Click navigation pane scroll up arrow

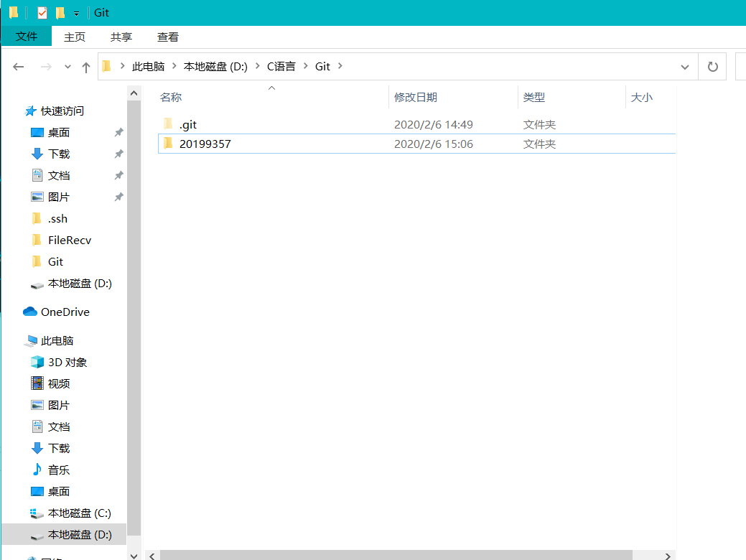pyautogui.click(x=134, y=93)
